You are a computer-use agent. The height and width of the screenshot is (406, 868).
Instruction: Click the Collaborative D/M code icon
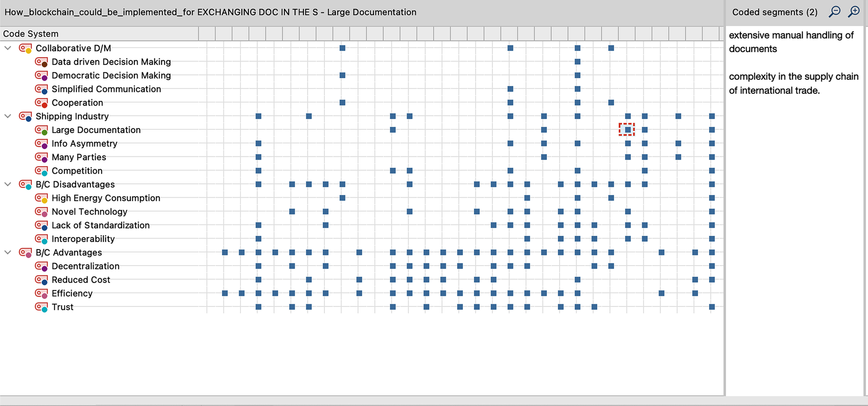point(25,48)
